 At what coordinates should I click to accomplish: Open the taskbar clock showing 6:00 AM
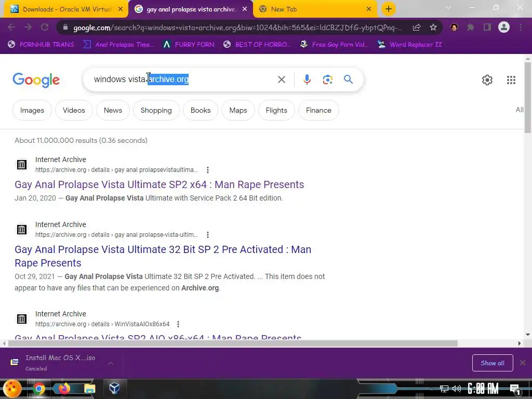[483, 389]
